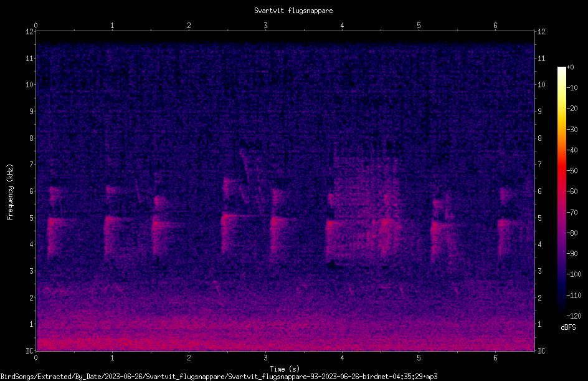Click the "-100" colorbar label
The height and width of the screenshot is (381, 588).
tap(574, 274)
